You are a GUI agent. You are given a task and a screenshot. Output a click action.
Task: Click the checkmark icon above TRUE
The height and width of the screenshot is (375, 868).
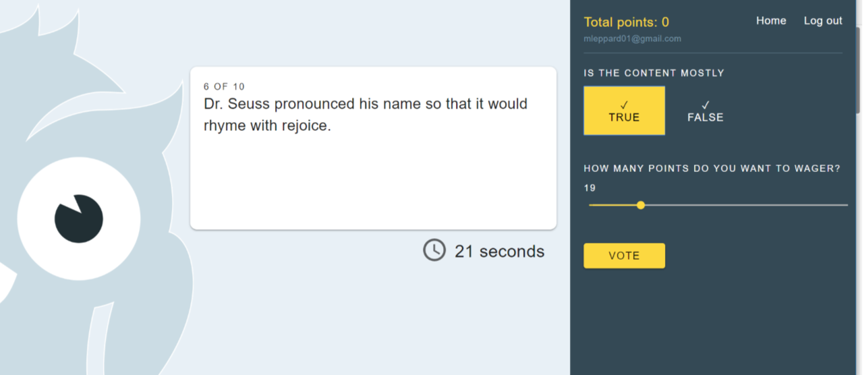coord(624,105)
